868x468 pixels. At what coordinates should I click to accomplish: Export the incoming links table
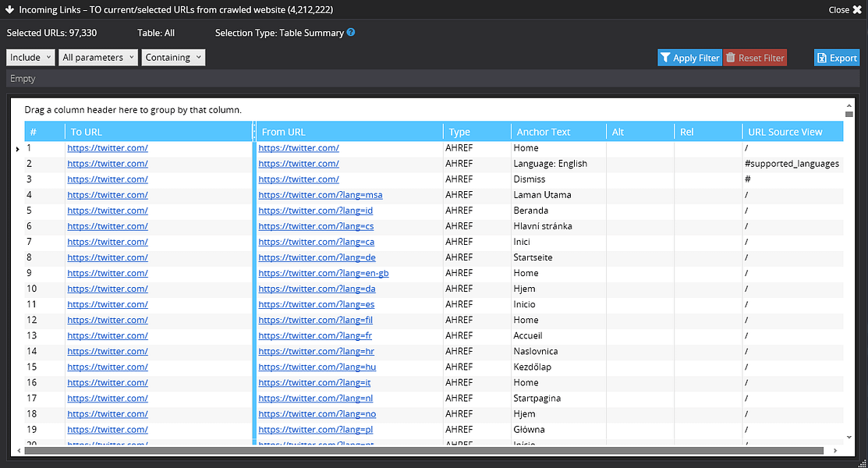point(837,58)
